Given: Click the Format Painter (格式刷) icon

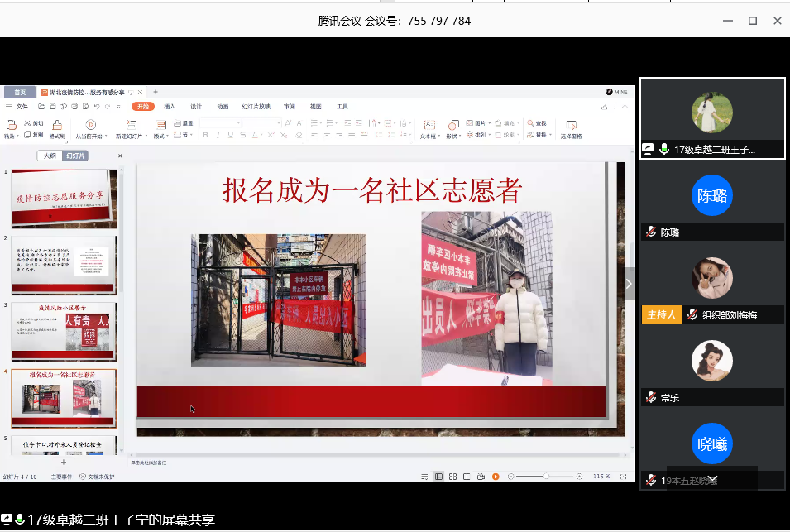Looking at the screenshot, I should point(57,124).
